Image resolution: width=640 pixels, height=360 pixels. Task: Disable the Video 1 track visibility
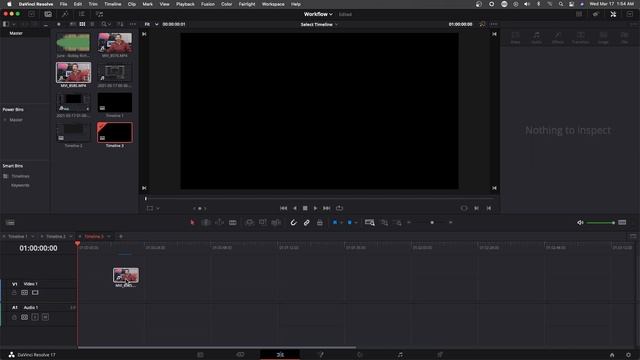(x=35, y=293)
